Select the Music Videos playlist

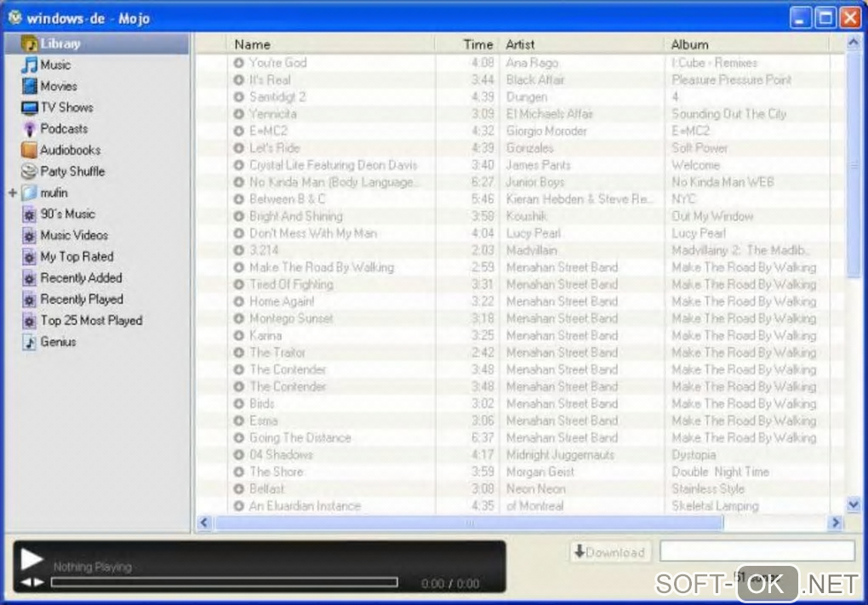pos(74,236)
